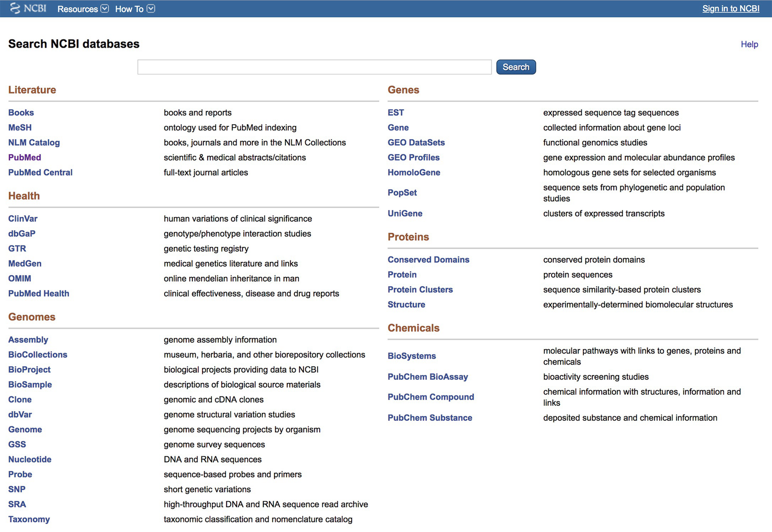This screenshot has width=772, height=532.
Task: Visit the OMIM database link
Action: click(x=20, y=279)
